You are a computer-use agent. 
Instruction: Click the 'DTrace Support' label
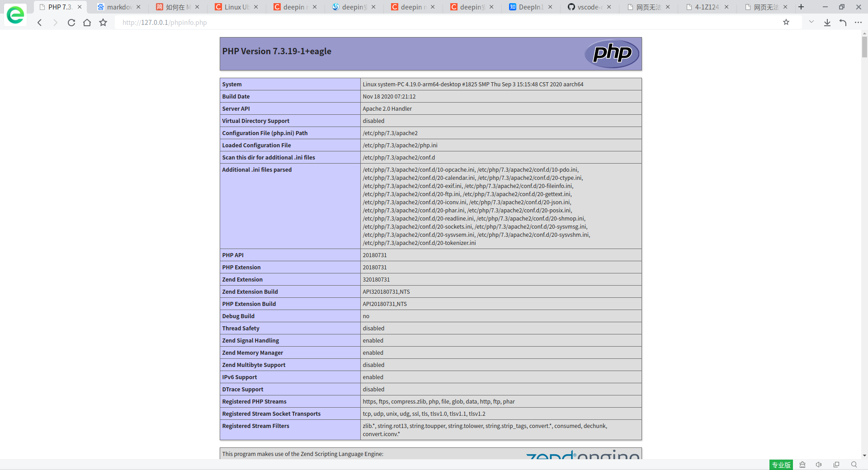coord(243,389)
